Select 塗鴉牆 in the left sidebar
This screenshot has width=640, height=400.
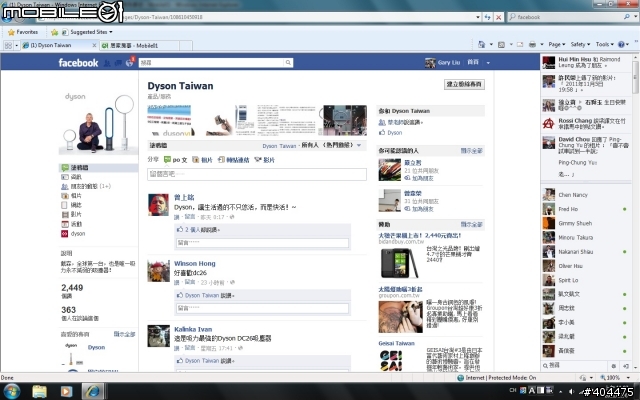pos(98,167)
